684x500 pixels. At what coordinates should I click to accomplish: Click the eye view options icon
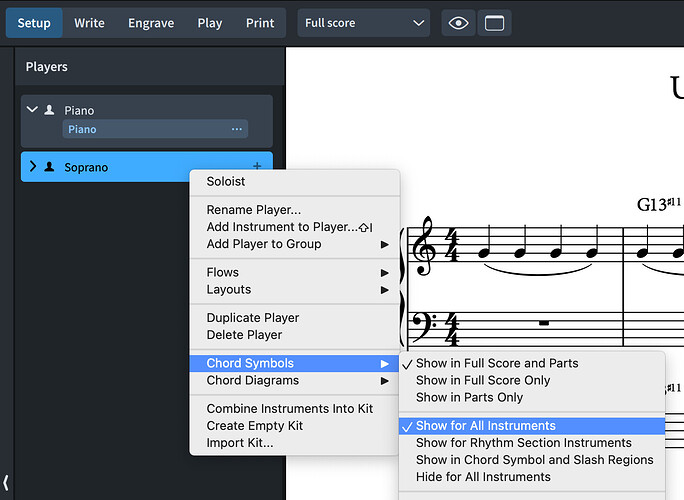459,23
